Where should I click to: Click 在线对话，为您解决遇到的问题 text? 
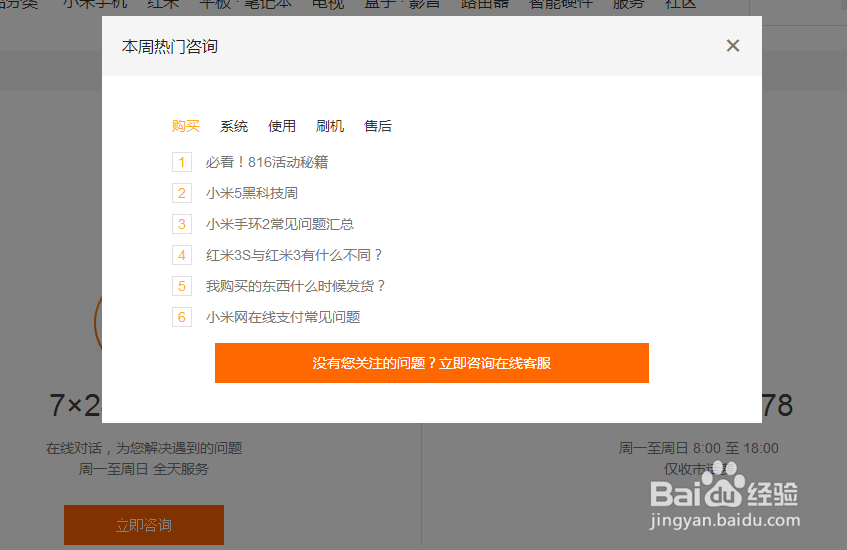coord(144,448)
